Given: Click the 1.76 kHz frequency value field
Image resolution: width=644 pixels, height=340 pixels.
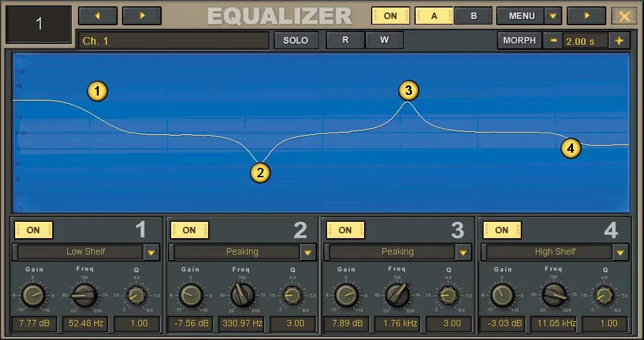Looking at the screenshot, I should click(x=397, y=324).
